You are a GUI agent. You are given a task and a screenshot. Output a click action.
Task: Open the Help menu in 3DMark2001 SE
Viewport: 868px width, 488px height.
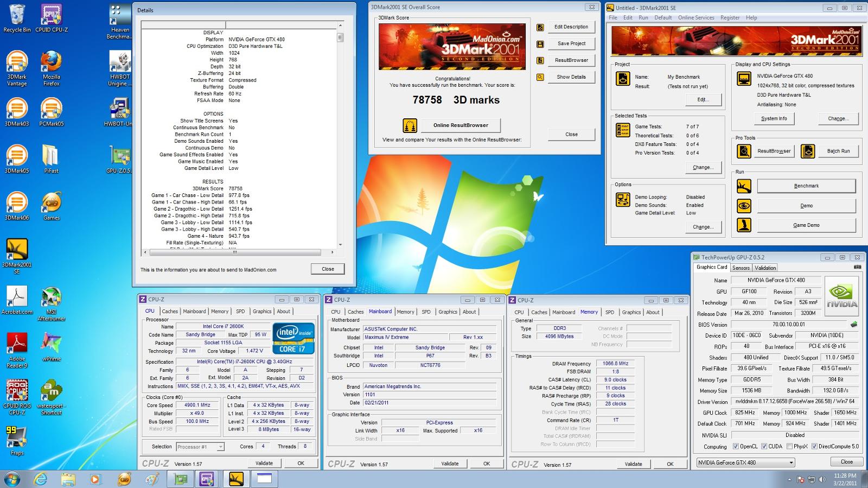pyautogui.click(x=751, y=17)
